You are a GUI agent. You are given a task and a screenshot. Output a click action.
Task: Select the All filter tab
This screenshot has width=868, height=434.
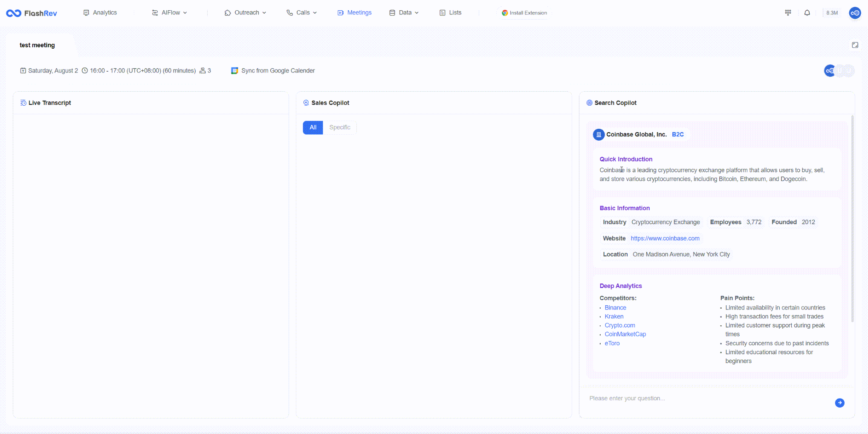tap(313, 127)
